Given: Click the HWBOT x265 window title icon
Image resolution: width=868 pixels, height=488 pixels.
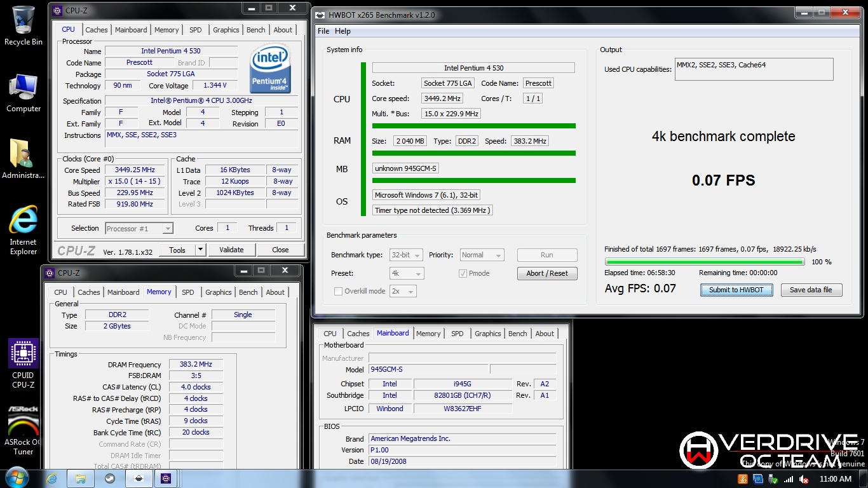Looking at the screenshot, I should 320,14.
